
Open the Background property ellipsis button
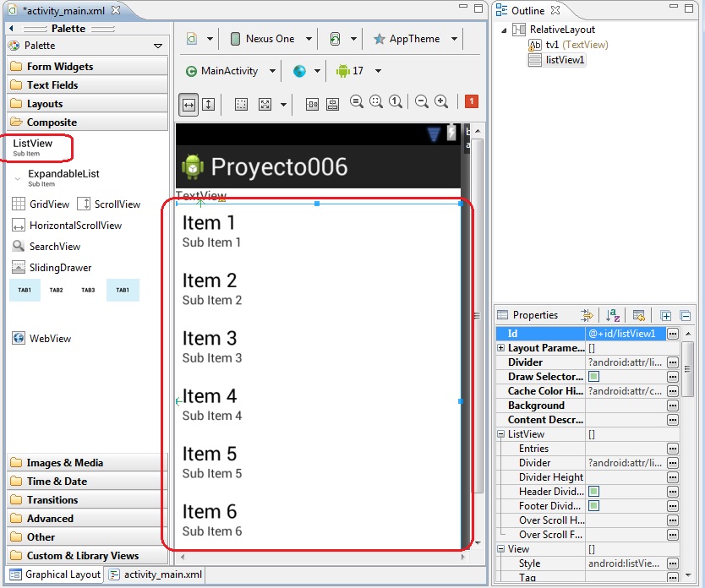[x=673, y=406]
